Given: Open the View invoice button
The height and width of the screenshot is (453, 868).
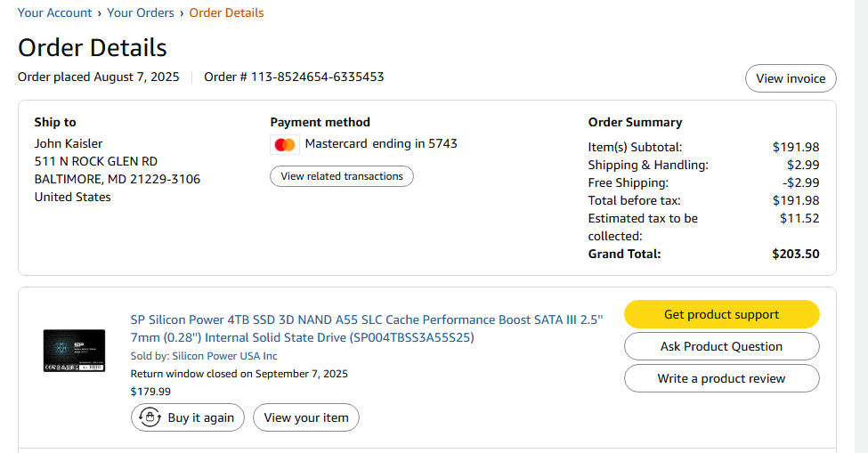Looking at the screenshot, I should 790,78.
